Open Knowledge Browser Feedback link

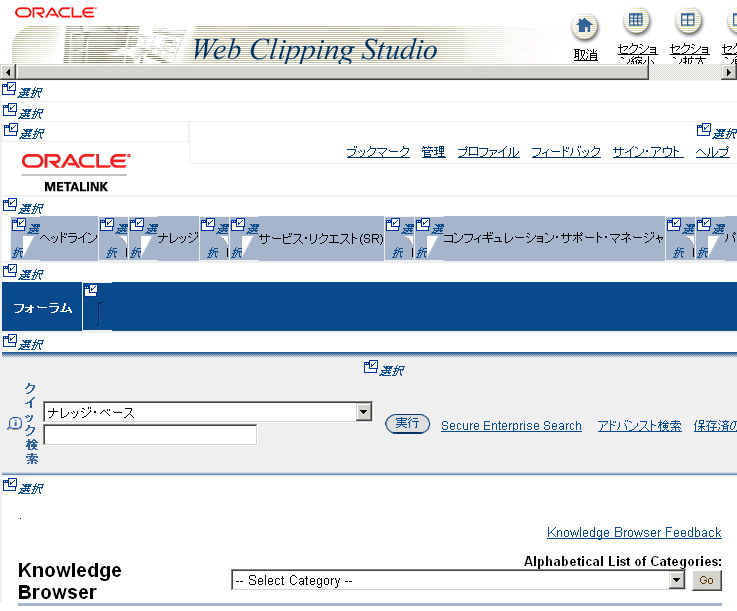(x=634, y=533)
